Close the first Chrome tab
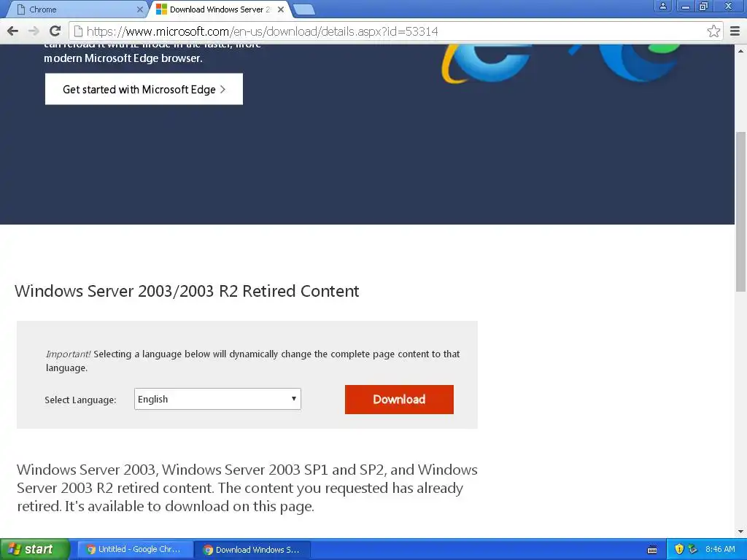The height and width of the screenshot is (560, 747). tap(139, 9)
